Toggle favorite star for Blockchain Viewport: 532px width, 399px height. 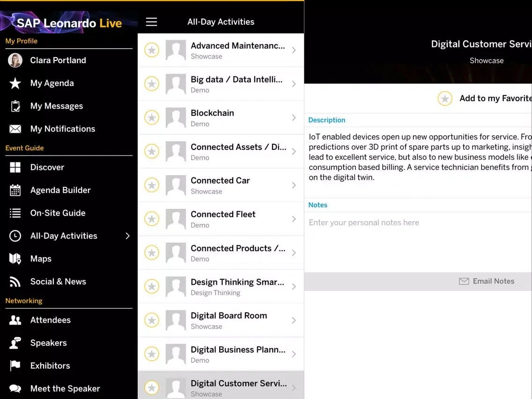(x=152, y=118)
